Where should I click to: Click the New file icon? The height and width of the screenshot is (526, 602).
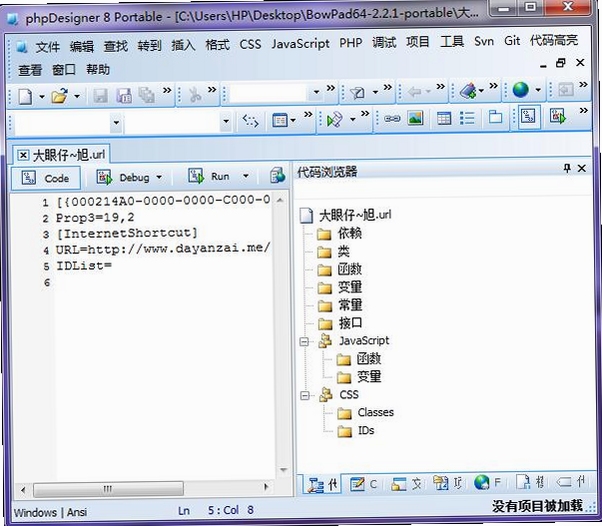(25, 96)
